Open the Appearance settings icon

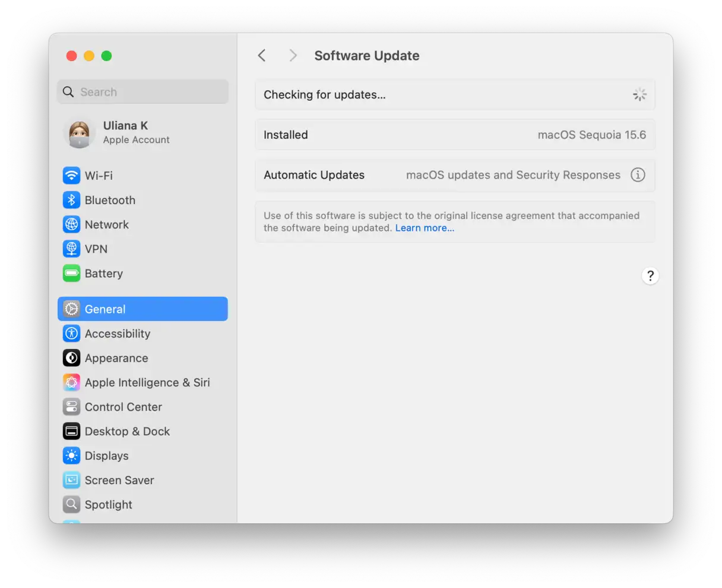(71, 358)
